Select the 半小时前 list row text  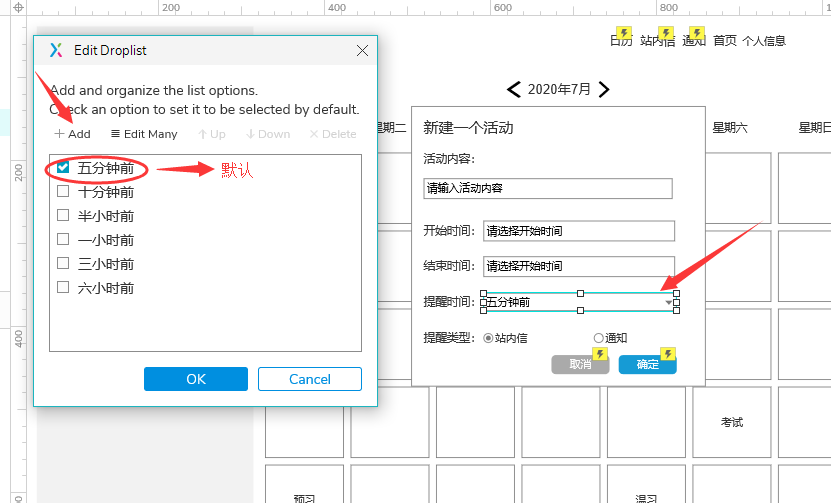point(106,216)
